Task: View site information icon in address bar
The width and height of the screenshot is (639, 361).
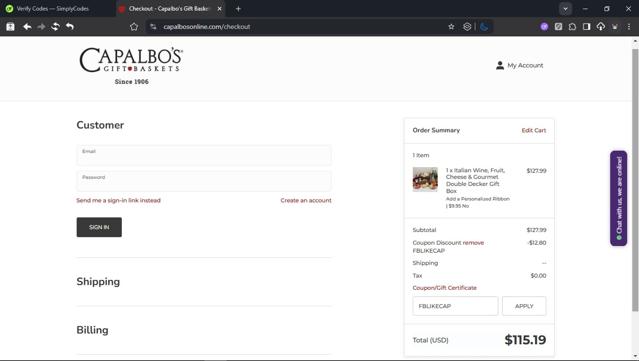Action: pos(153,26)
